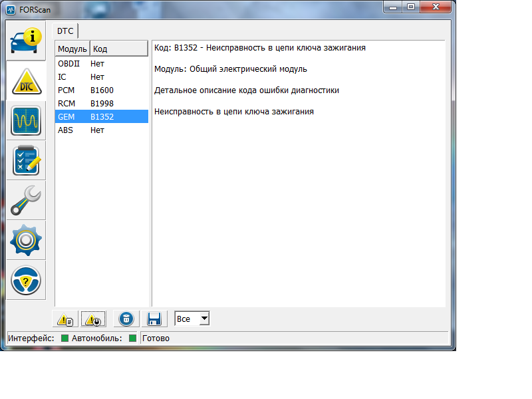Click the reset DTC codes button
This screenshot has height=399, width=532.
(x=94, y=319)
